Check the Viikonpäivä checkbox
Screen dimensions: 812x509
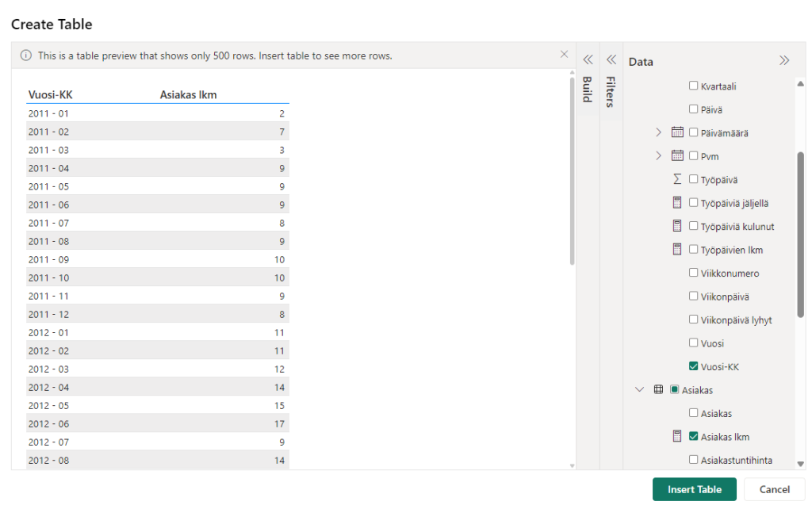(x=693, y=296)
